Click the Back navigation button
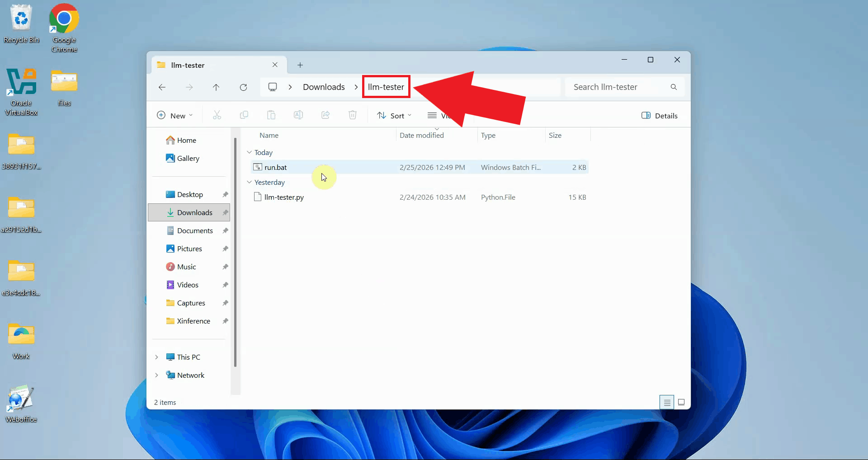This screenshot has height=460, width=868. pyautogui.click(x=162, y=87)
